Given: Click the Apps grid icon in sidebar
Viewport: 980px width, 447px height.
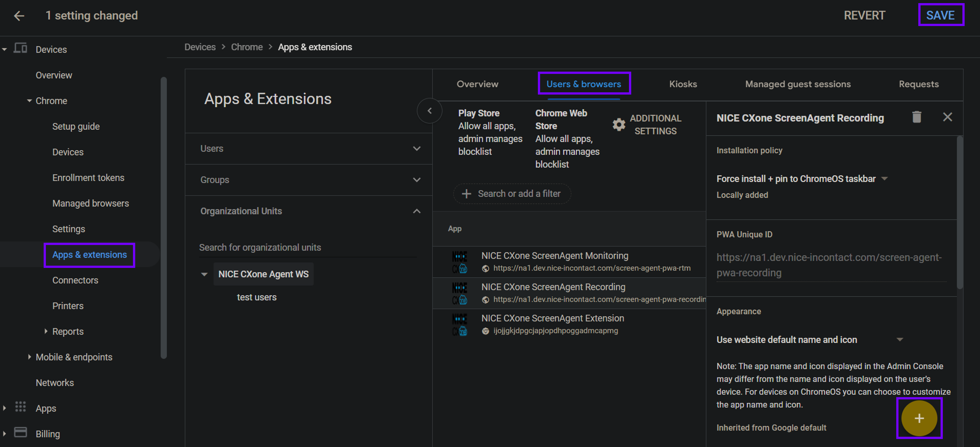Looking at the screenshot, I should (x=20, y=407).
